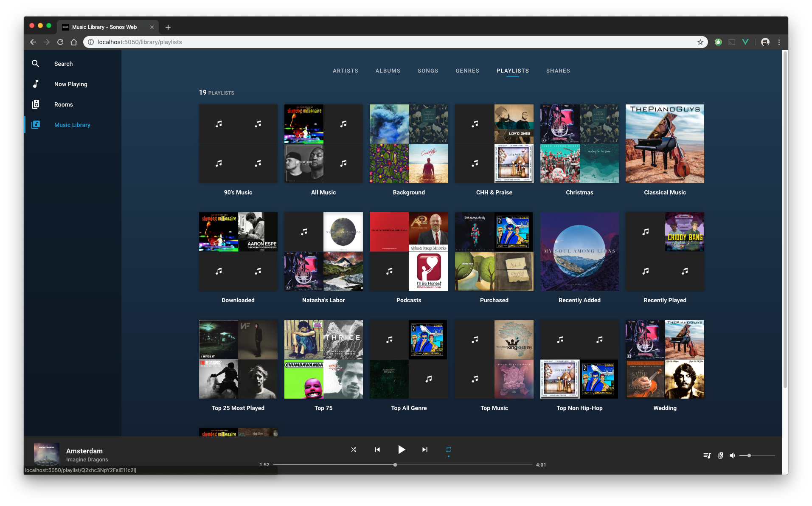Switch to the Albums tab
This screenshot has width=812, height=506.
coord(388,71)
